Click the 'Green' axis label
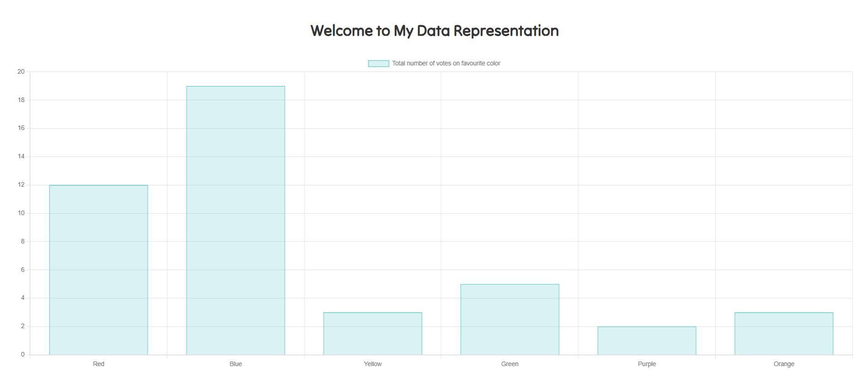 pos(510,364)
